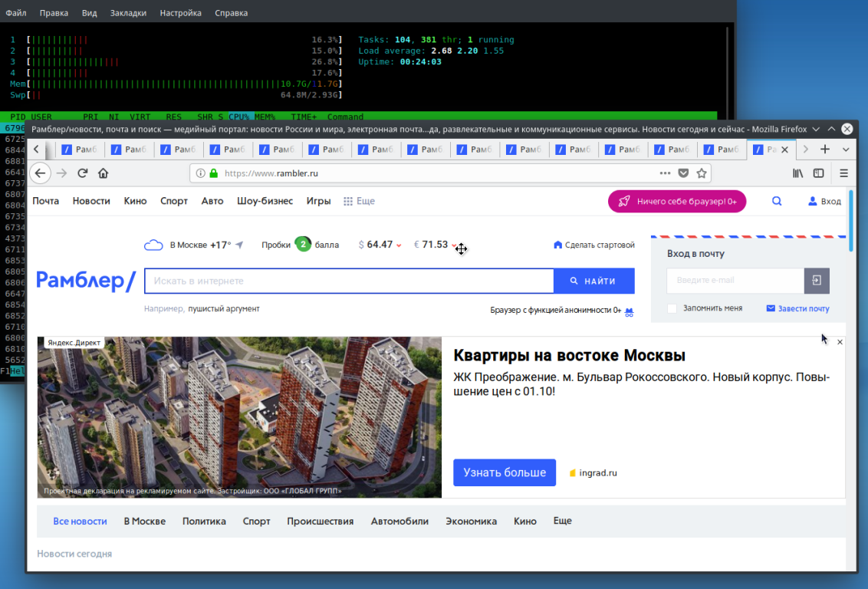Open a new tab with plus icon

pos(825,150)
